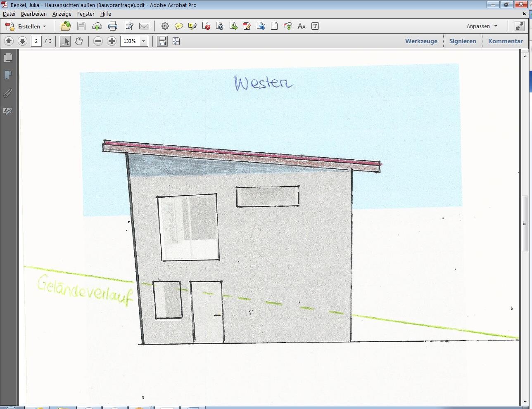Open the Anzeige menu
The width and height of the screenshot is (532, 409).
point(62,14)
